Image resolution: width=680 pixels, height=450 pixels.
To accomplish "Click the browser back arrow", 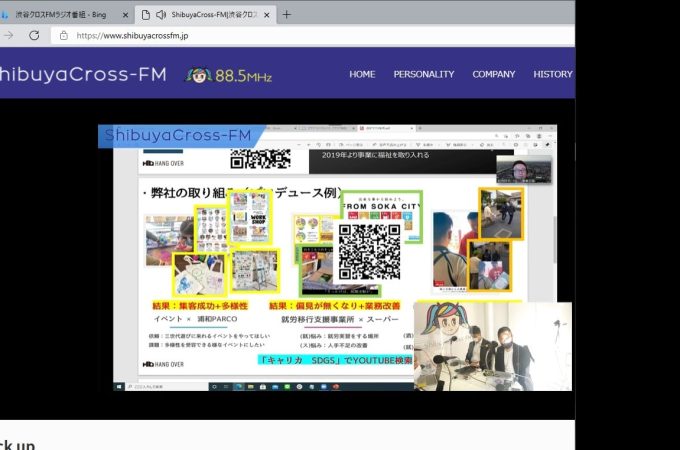I will (x=8, y=34).
